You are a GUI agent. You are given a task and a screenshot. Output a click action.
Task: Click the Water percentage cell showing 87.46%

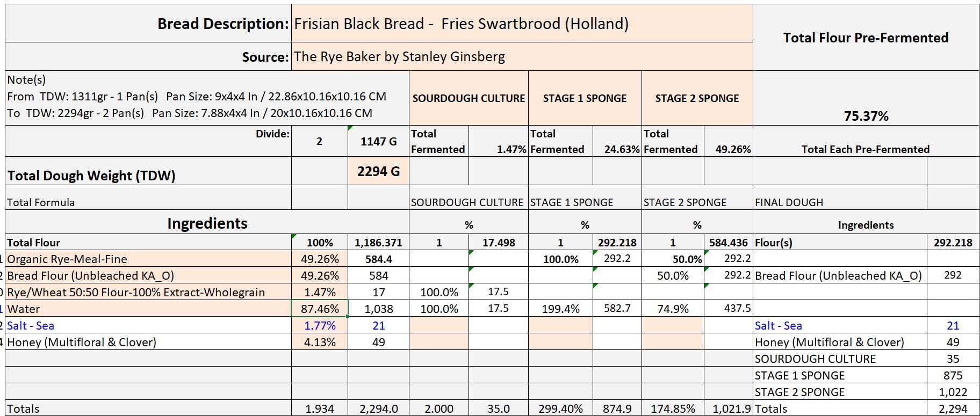point(320,309)
